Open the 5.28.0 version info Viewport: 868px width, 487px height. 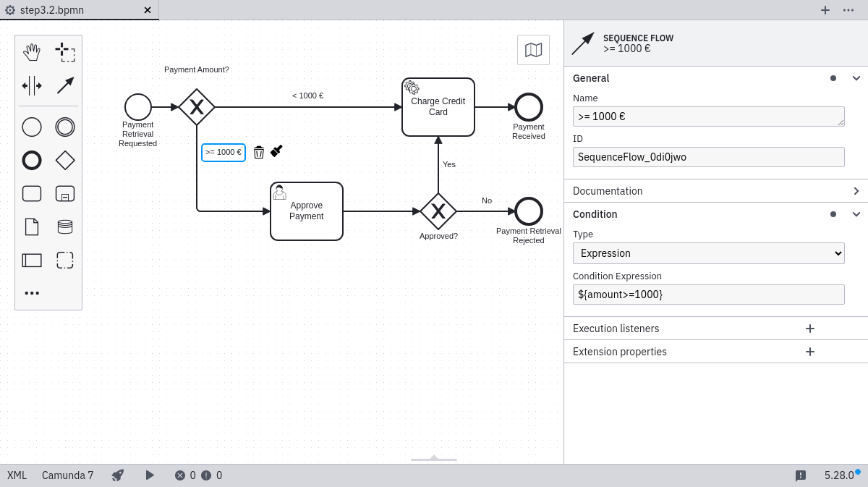pyautogui.click(x=839, y=475)
